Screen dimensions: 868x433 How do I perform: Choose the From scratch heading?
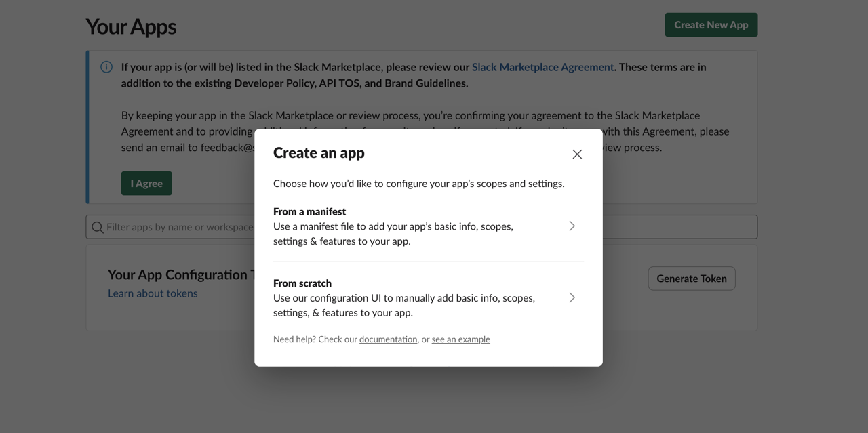pos(302,283)
